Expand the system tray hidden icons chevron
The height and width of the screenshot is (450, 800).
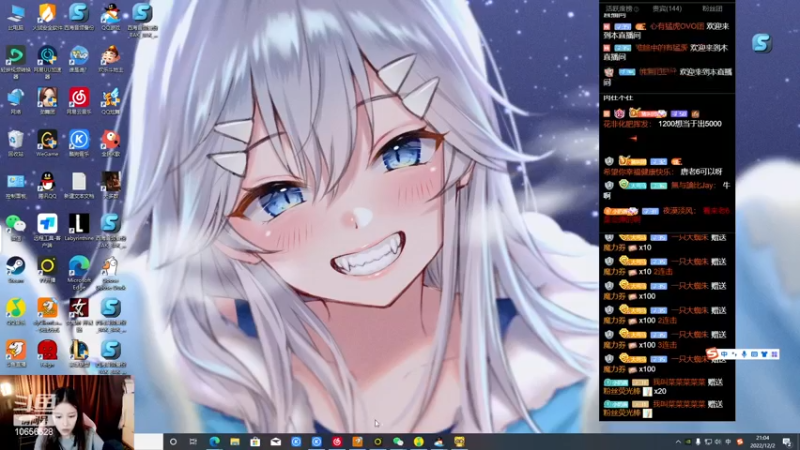[678, 442]
